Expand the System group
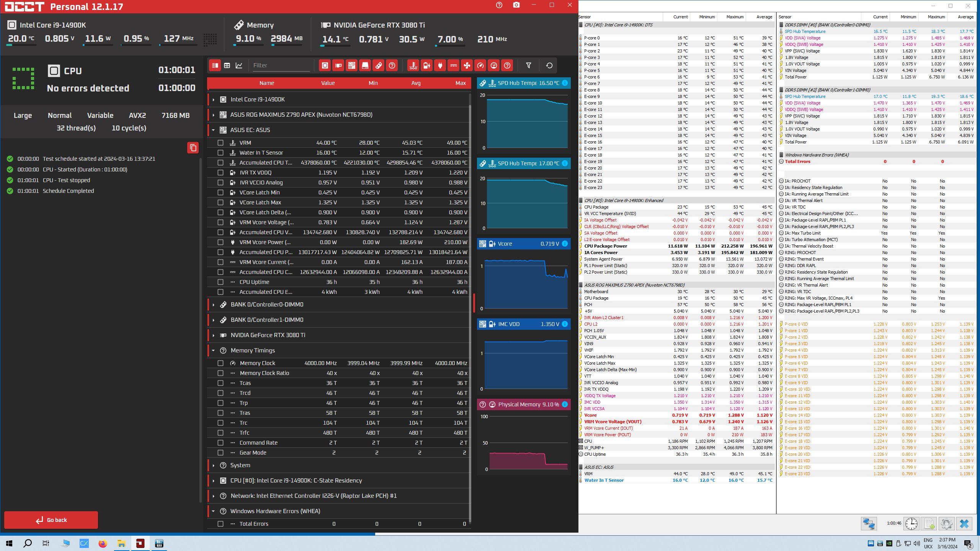The height and width of the screenshot is (551, 980). (213, 465)
